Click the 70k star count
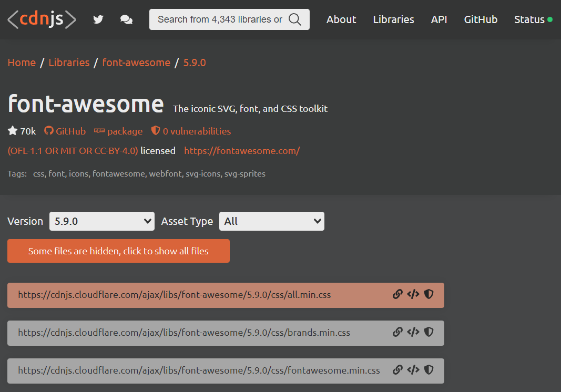The image size is (561, 392). tap(28, 131)
